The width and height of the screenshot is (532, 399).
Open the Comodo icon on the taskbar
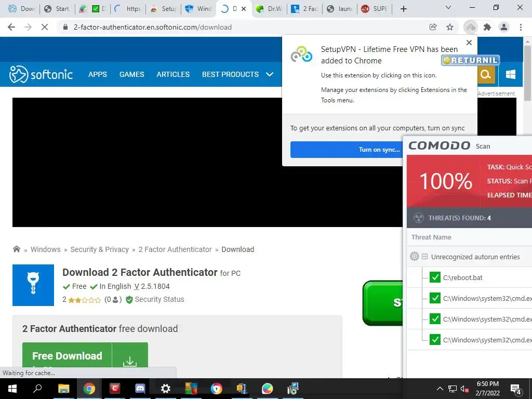(x=115, y=389)
